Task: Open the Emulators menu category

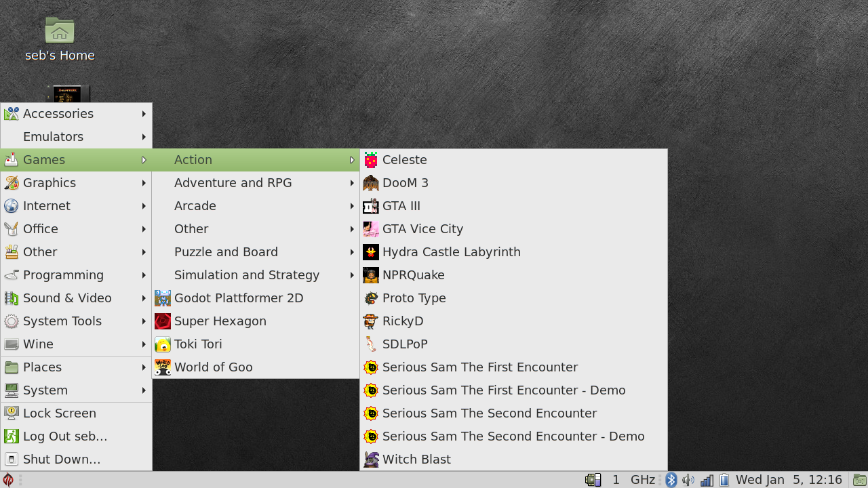Action: pyautogui.click(x=53, y=137)
